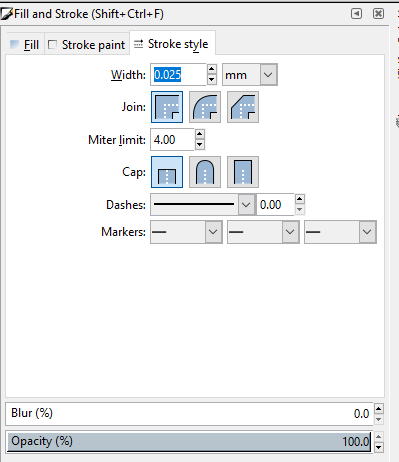399x462 pixels.
Task: Open the Stroke style tab
Action: [x=172, y=44]
